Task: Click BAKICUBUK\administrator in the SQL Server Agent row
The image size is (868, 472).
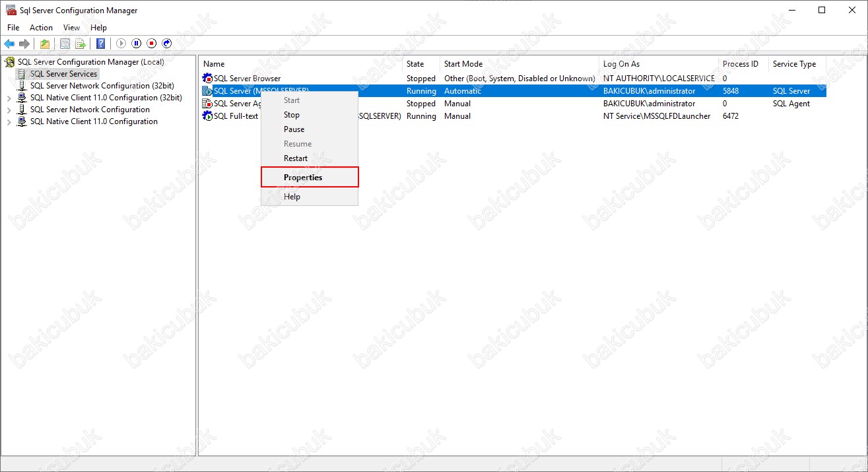Action: [650, 104]
